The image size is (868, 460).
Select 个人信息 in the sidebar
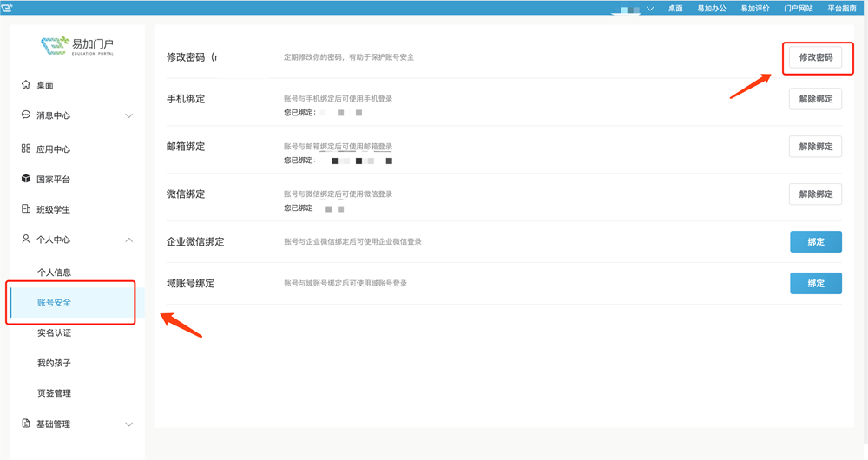[x=54, y=273]
